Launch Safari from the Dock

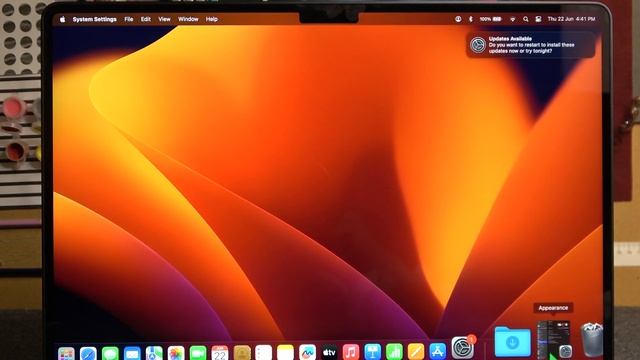(88, 353)
